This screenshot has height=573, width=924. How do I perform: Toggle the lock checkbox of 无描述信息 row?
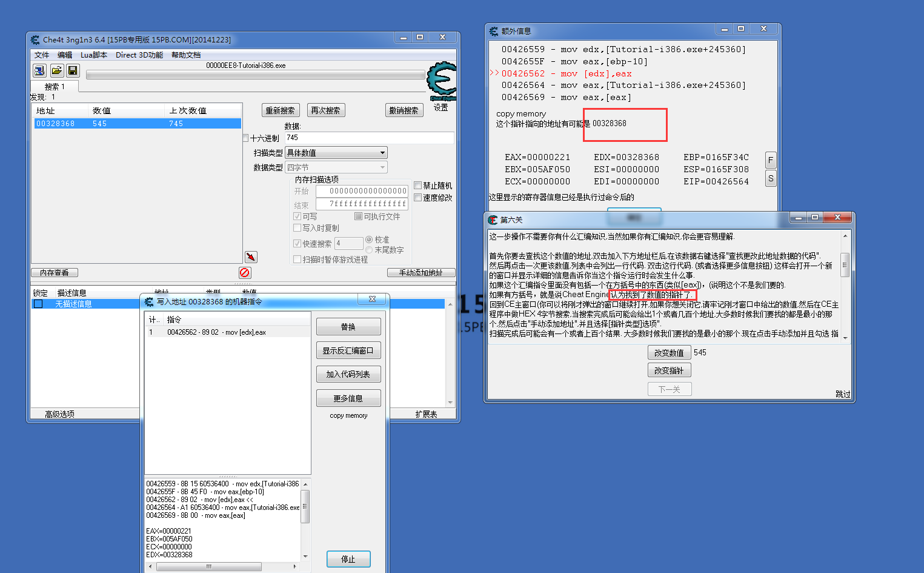tap(38, 304)
